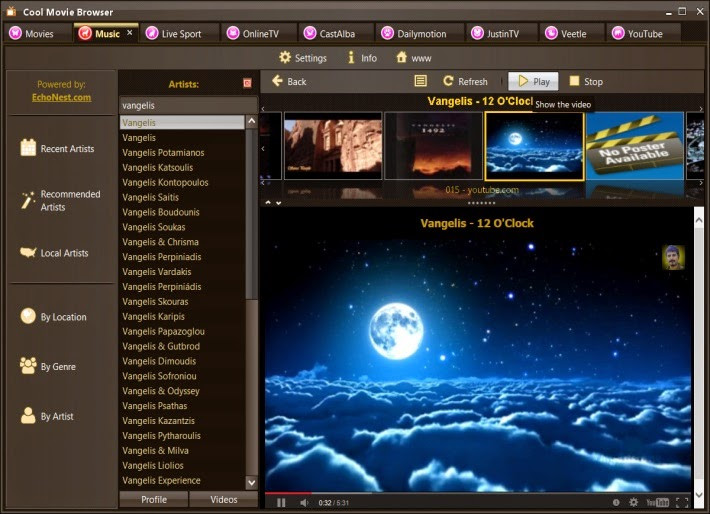
Task: Open Recent Artists
Action: (x=58, y=149)
